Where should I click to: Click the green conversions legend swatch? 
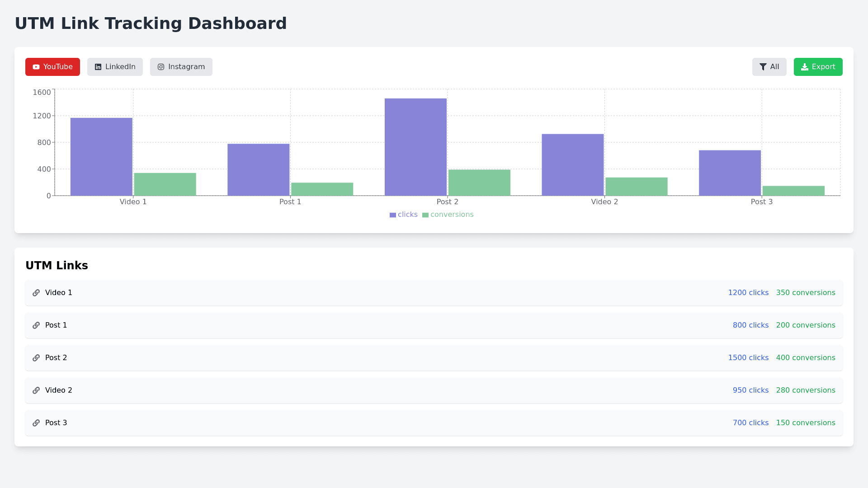[425, 215]
